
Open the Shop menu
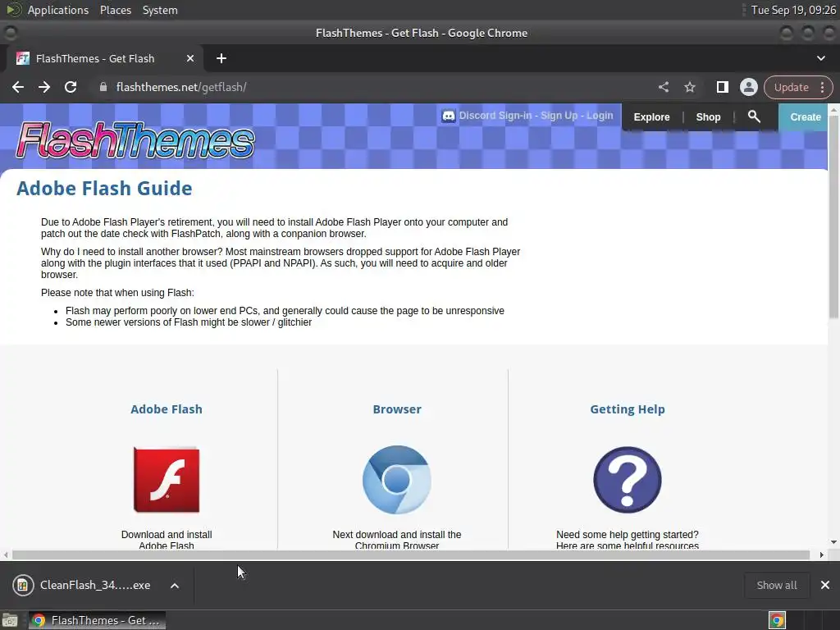click(708, 116)
